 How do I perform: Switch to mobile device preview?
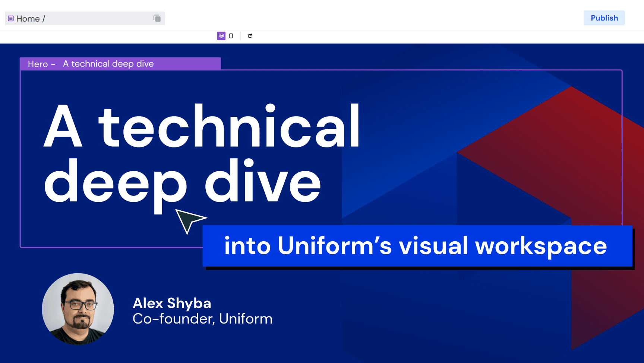tap(231, 36)
